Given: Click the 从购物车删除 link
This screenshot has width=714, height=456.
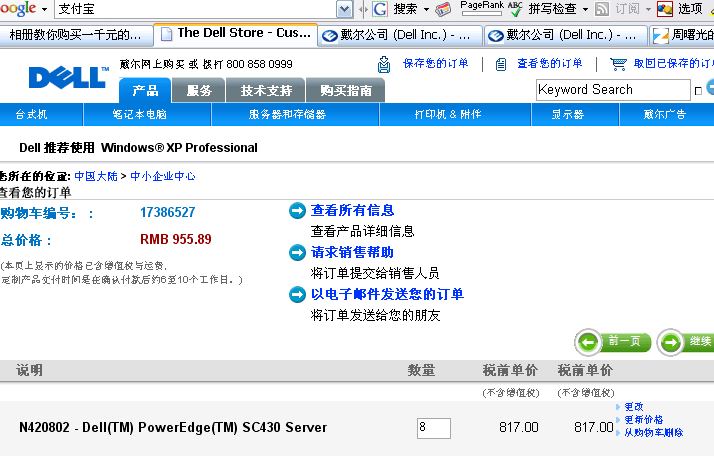Looking at the screenshot, I should click(653, 432).
